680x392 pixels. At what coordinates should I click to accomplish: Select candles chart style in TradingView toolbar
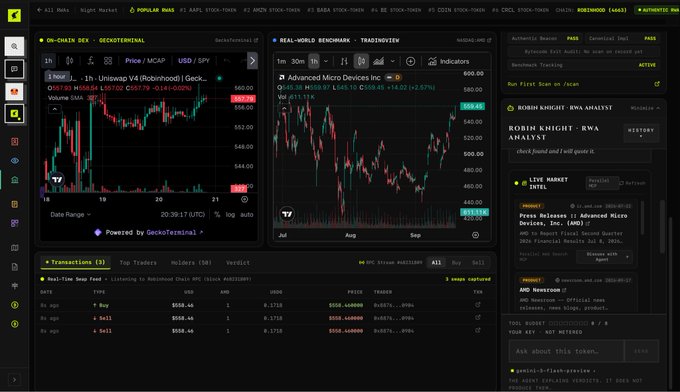pos(361,62)
